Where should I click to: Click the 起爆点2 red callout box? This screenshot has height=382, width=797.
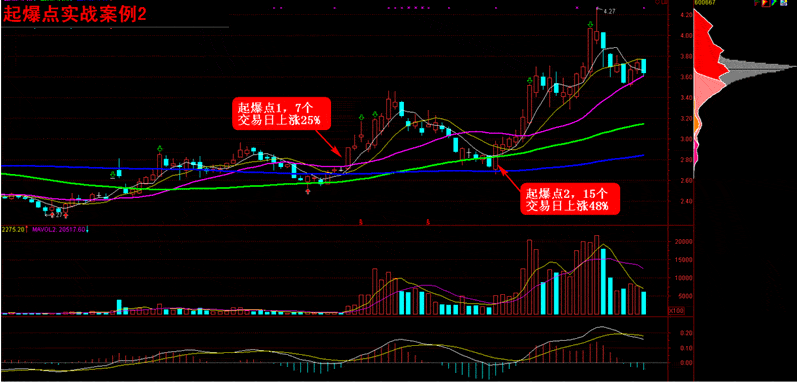(x=569, y=198)
